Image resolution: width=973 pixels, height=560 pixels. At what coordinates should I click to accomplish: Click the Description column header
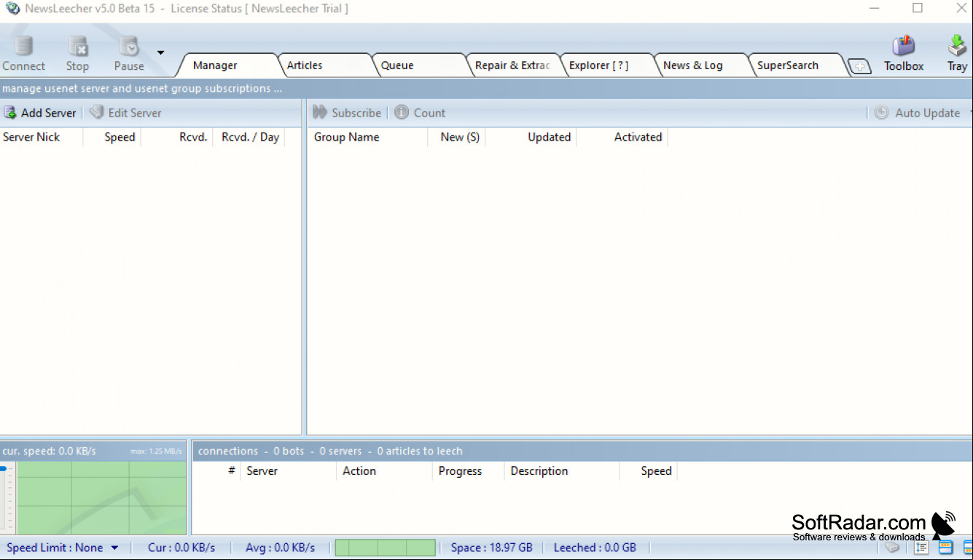[562, 471]
